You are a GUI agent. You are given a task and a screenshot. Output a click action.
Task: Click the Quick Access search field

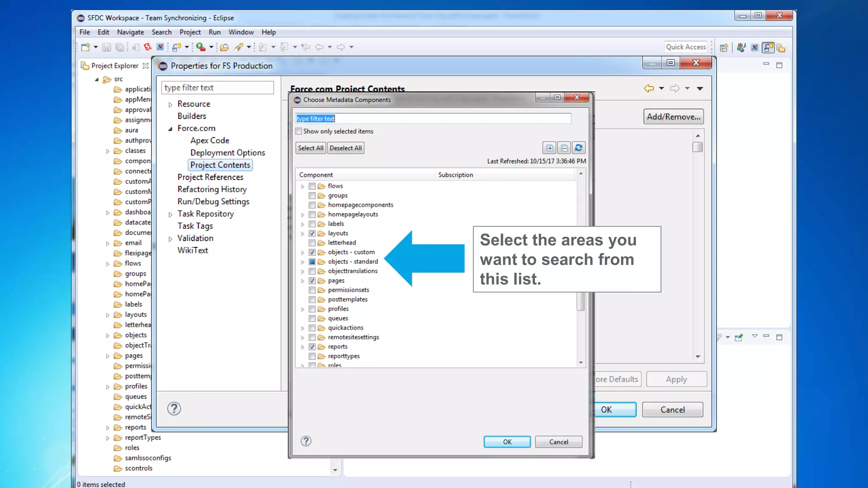[x=686, y=47]
